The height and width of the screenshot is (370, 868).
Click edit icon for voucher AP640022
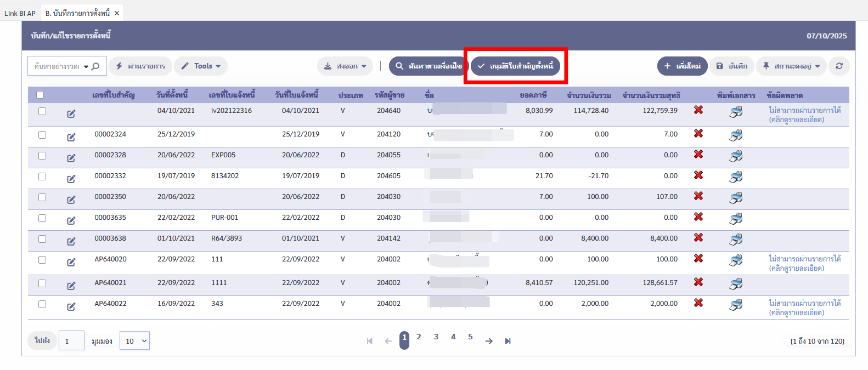click(71, 306)
